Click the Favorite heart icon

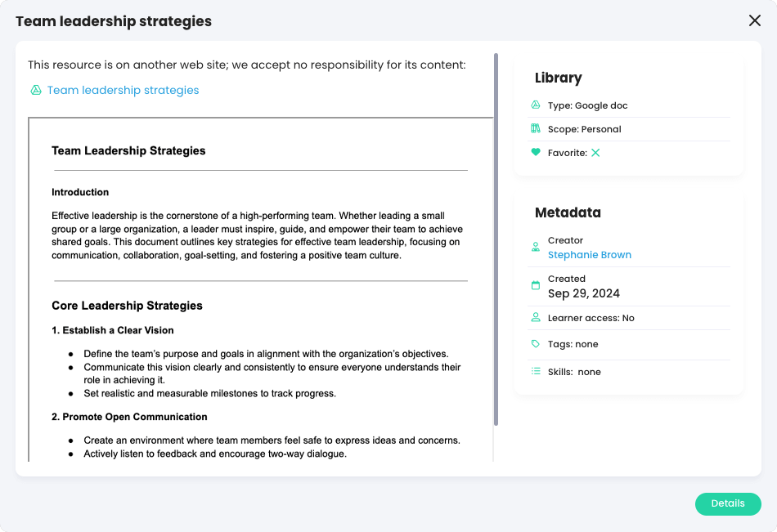(x=536, y=153)
